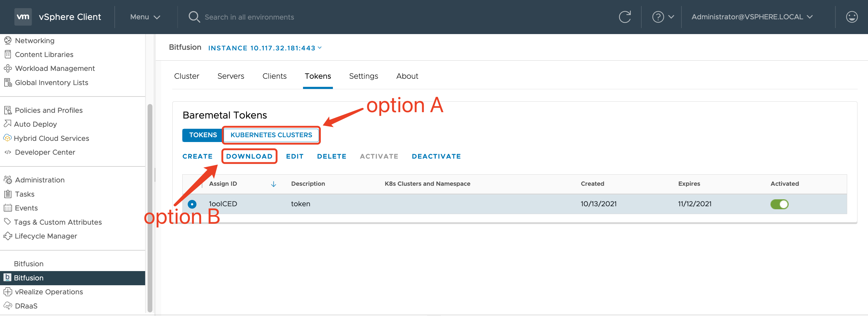The width and height of the screenshot is (868, 316).
Task: Click the Content Libraries icon
Action: point(8,54)
